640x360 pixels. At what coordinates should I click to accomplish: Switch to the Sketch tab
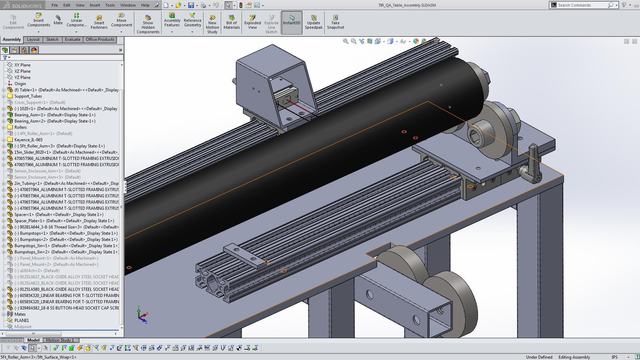coord(52,40)
